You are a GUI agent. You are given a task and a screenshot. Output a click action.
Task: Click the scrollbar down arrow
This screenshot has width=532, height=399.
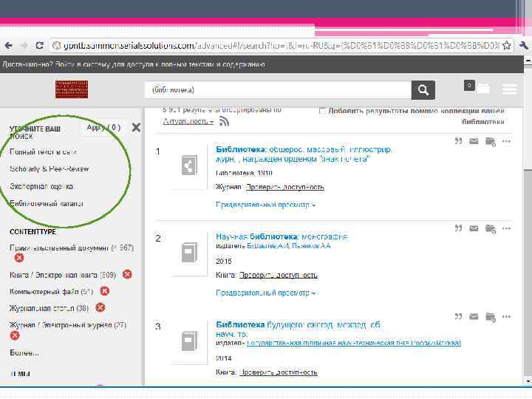[x=528, y=381]
